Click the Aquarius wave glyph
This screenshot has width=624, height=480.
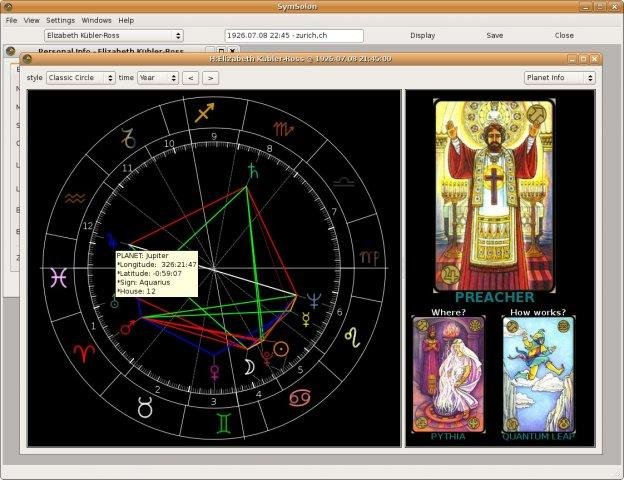pos(75,198)
